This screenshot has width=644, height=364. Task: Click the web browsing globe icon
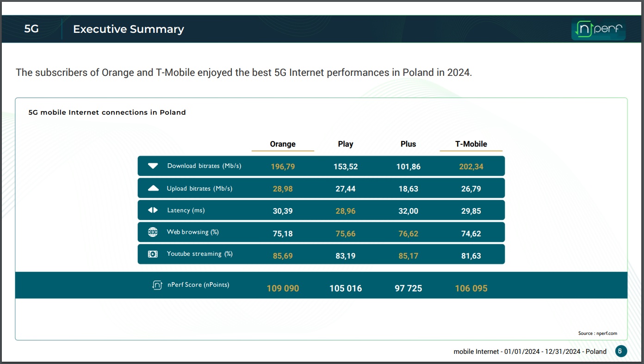[x=153, y=232]
